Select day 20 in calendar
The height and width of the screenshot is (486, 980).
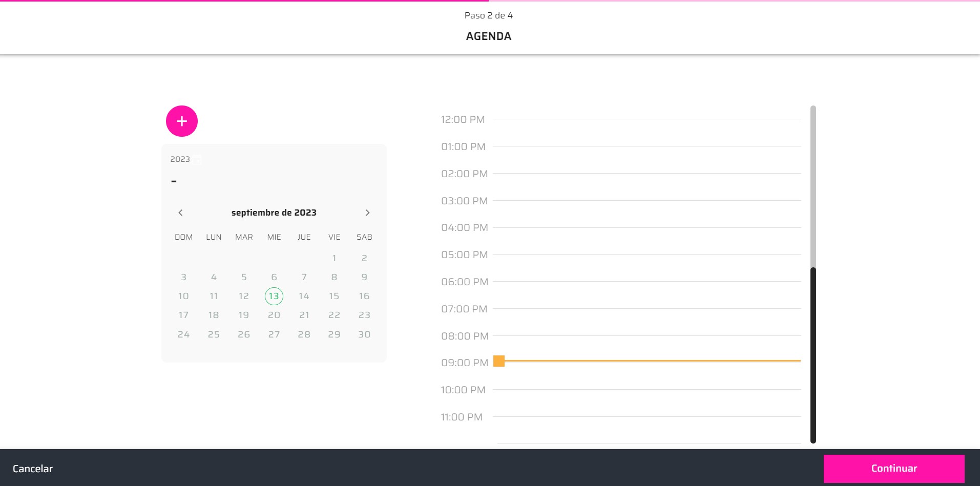274,315
